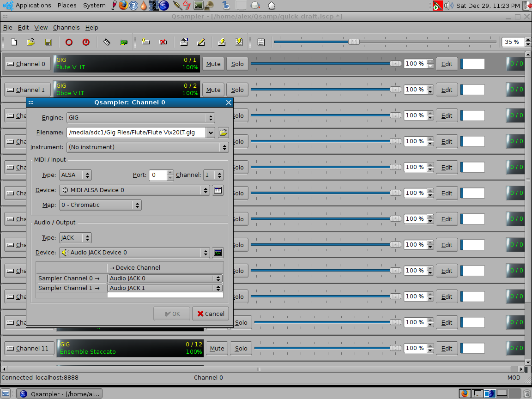The image size is (532, 399).
Task: Click the Wine glass icon in the top panel
Action: (x=115, y=5)
